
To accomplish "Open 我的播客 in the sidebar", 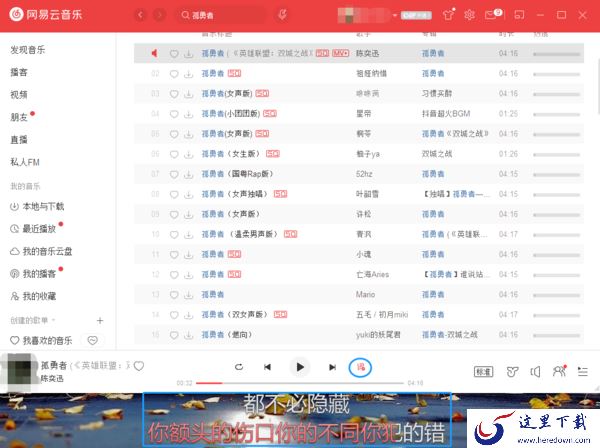I will 33,274.
